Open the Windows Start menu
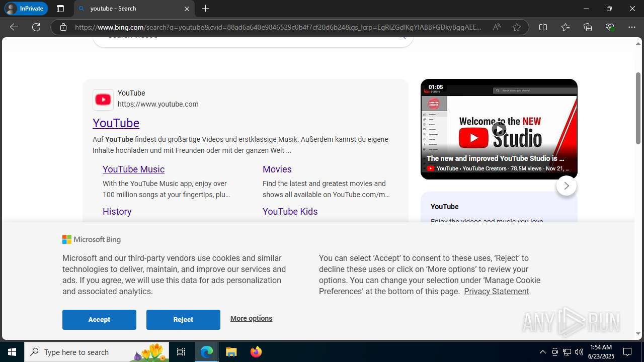Image resolution: width=644 pixels, height=362 pixels. (12, 352)
